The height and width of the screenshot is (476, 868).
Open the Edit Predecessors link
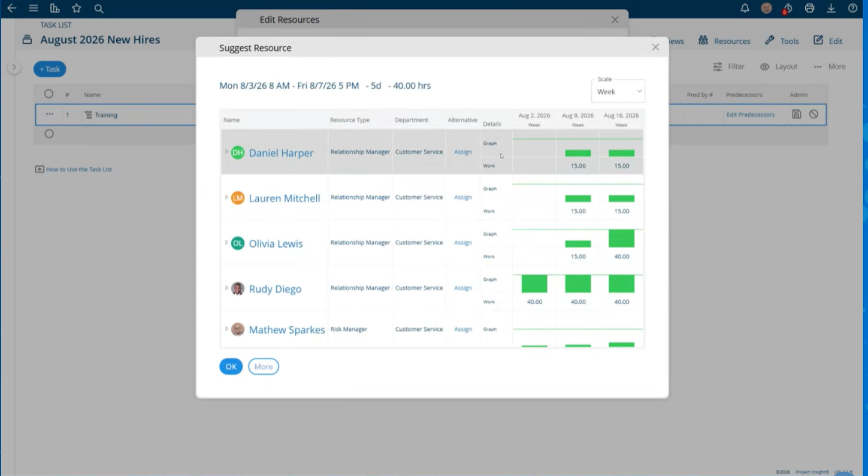[750, 115]
